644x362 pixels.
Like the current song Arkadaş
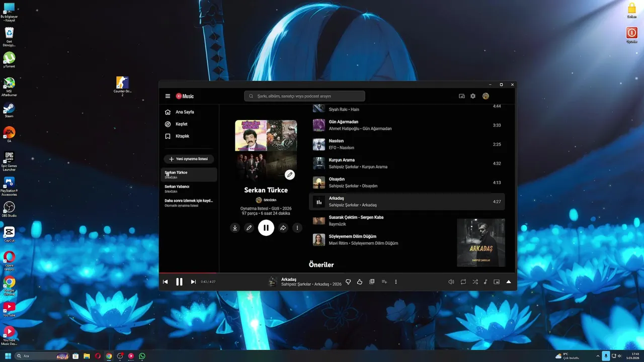(359, 282)
